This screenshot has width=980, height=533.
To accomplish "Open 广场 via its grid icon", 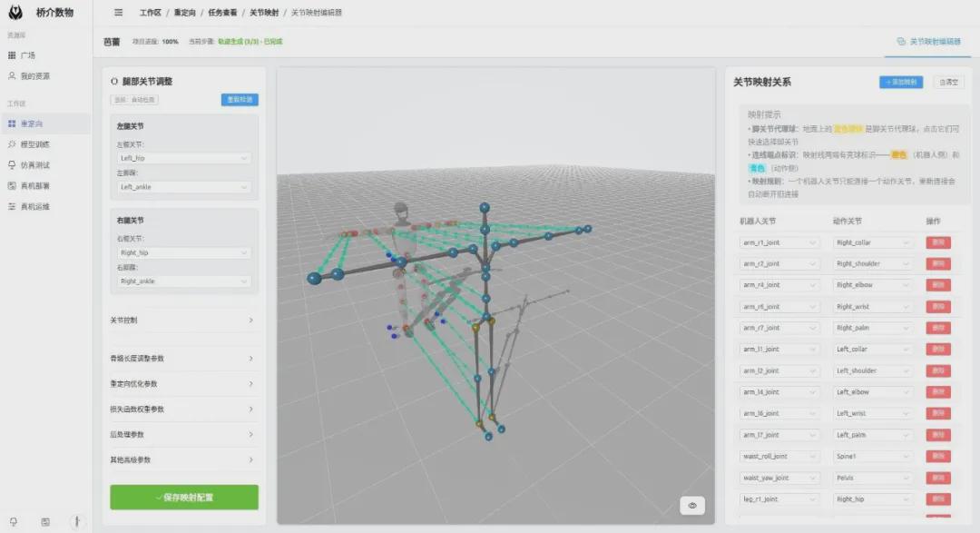I will point(12,55).
